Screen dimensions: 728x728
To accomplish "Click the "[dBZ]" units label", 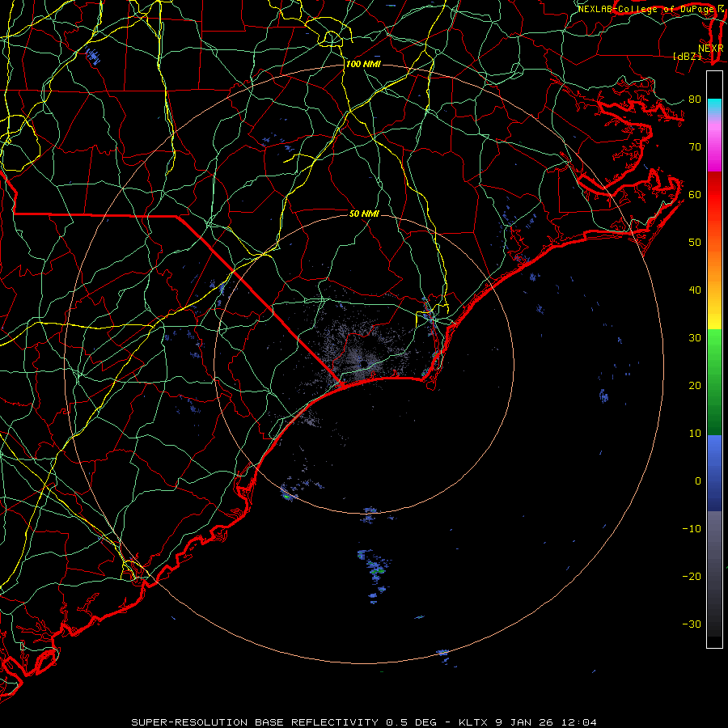I will pyautogui.click(x=687, y=57).
